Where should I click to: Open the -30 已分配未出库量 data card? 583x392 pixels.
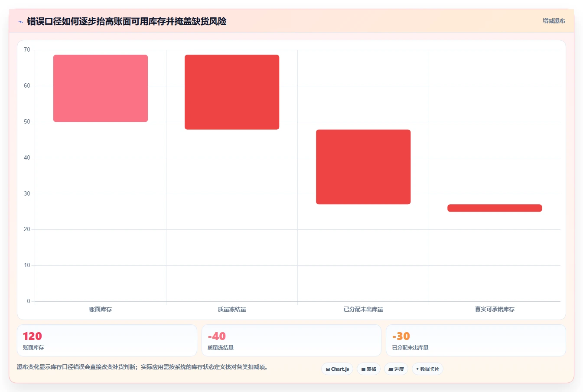476,340
